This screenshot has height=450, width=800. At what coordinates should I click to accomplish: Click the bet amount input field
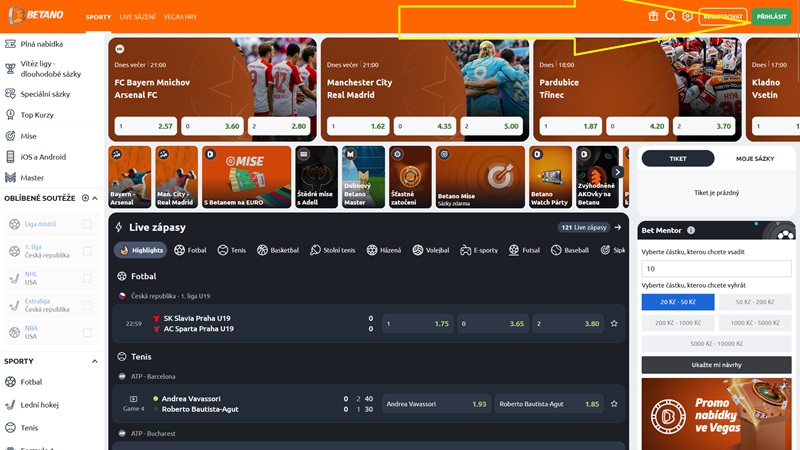pos(715,269)
